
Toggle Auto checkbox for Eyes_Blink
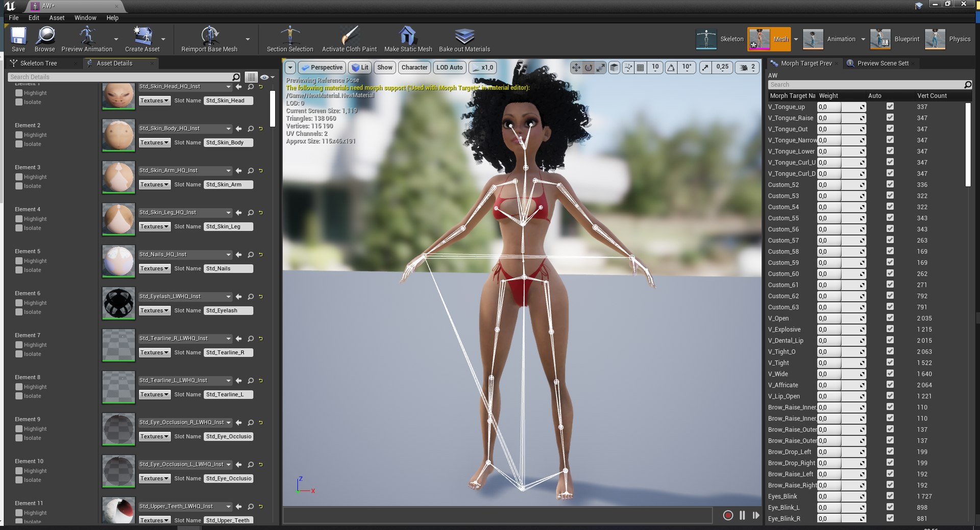(x=890, y=496)
